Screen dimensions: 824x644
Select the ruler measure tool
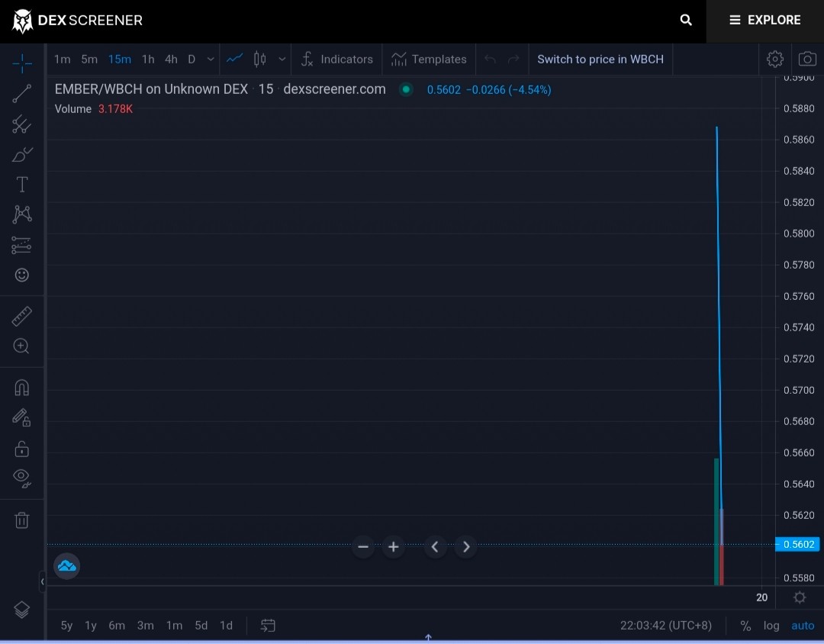pyautogui.click(x=22, y=317)
